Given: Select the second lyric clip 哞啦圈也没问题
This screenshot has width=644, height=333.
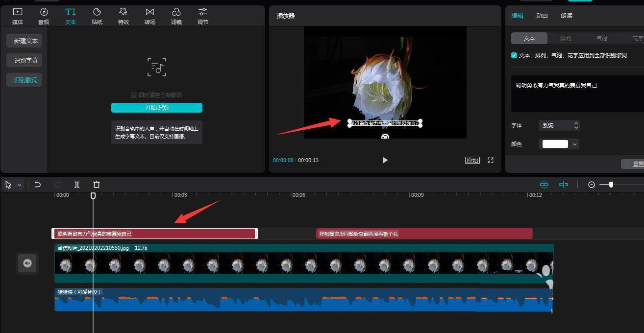Looking at the screenshot, I should click(x=424, y=234).
